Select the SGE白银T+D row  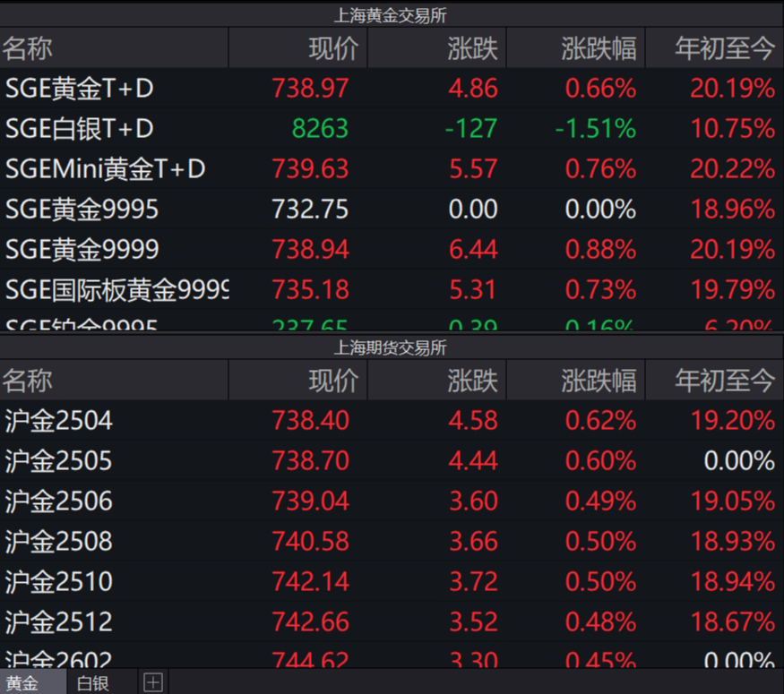point(80,128)
